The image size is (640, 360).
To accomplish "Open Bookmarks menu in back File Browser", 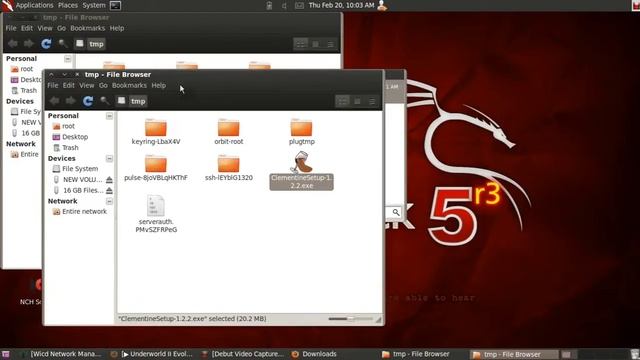I will 87,28.
